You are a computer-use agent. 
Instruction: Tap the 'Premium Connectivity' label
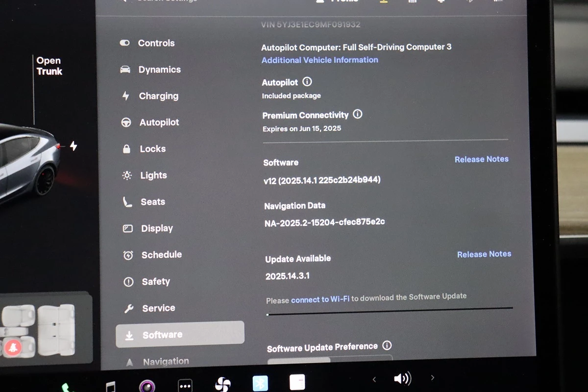pos(305,116)
